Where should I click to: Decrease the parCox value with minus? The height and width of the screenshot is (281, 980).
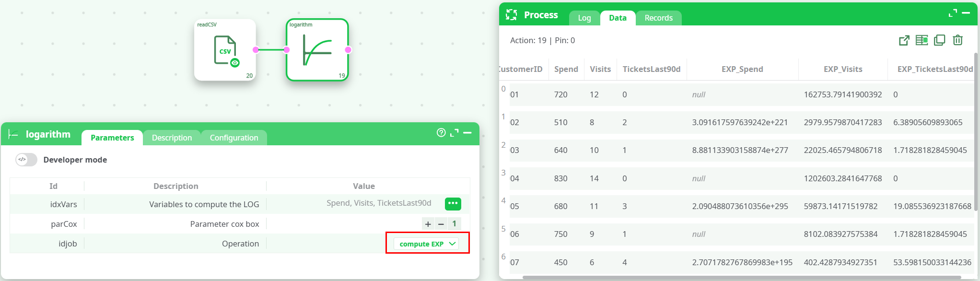coord(441,223)
